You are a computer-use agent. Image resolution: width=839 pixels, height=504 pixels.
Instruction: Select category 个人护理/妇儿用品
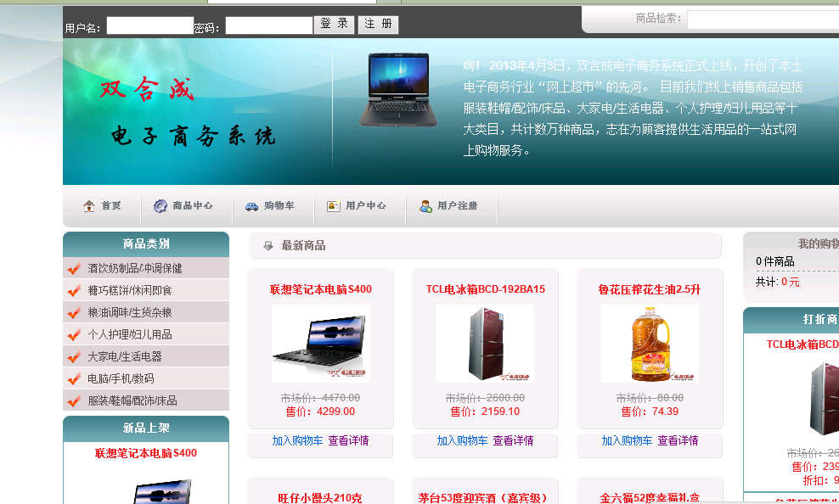coord(130,334)
